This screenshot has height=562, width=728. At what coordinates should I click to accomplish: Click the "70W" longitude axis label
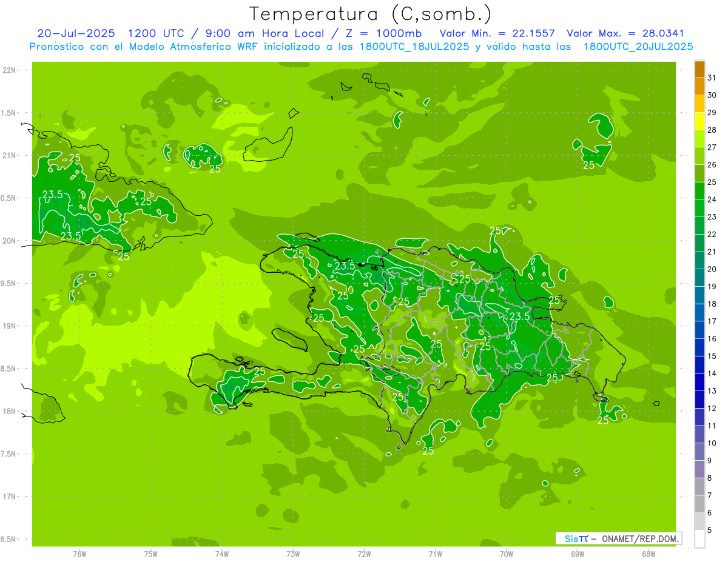click(x=507, y=554)
